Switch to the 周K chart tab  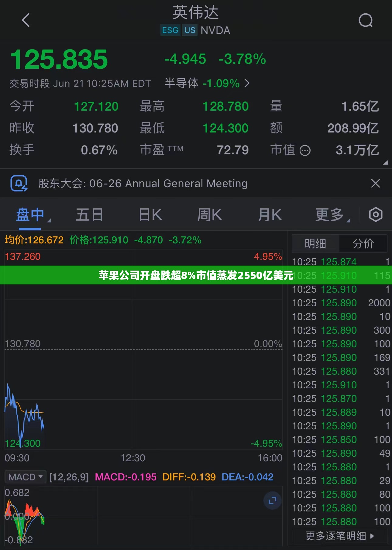(209, 215)
